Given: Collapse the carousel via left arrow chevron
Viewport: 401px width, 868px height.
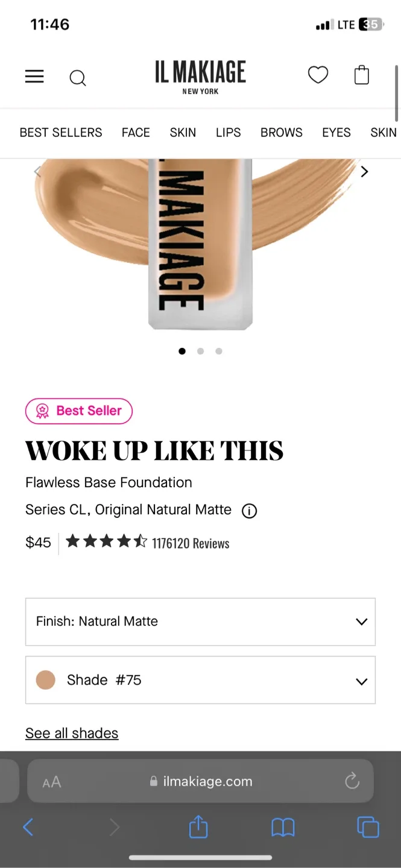Looking at the screenshot, I should click(x=37, y=172).
